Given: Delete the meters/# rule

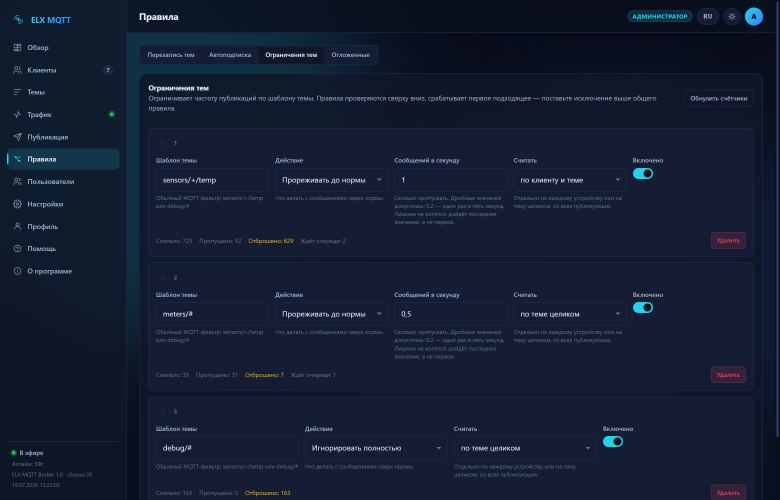Looking at the screenshot, I should click(x=728, y=375).
